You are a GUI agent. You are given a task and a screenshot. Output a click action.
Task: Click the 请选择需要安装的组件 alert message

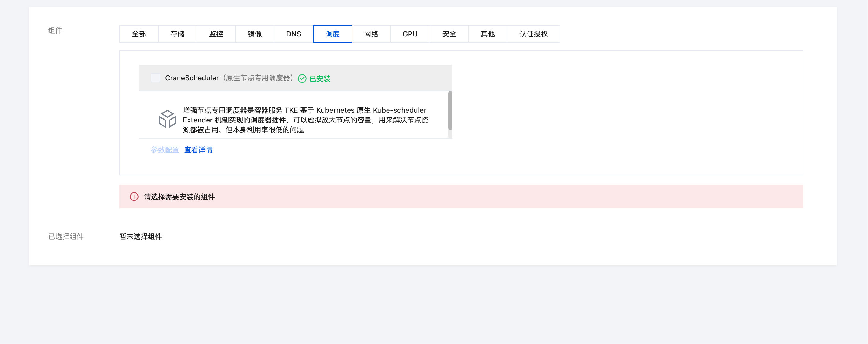179,197
